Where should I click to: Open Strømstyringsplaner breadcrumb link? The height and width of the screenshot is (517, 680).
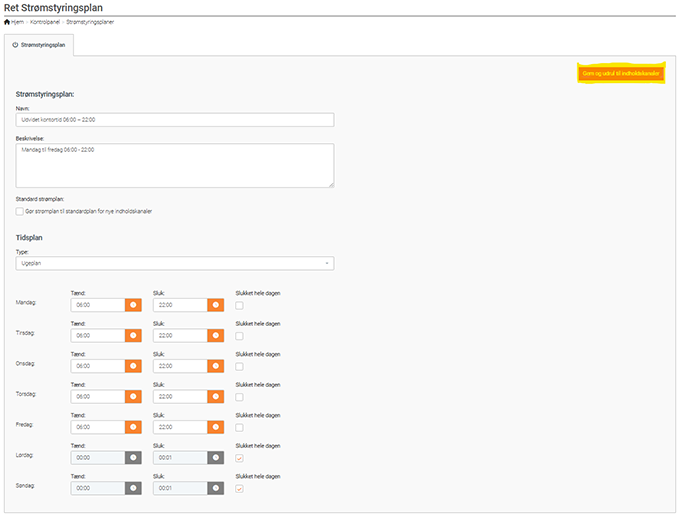(x=90, y=22)
